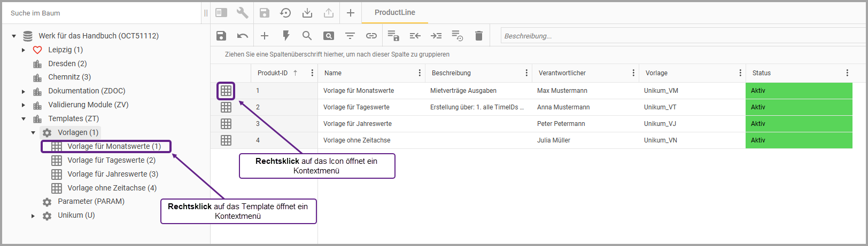Click the wrench settings icon
Screen dimensions: 868x246
pos(242,13)
